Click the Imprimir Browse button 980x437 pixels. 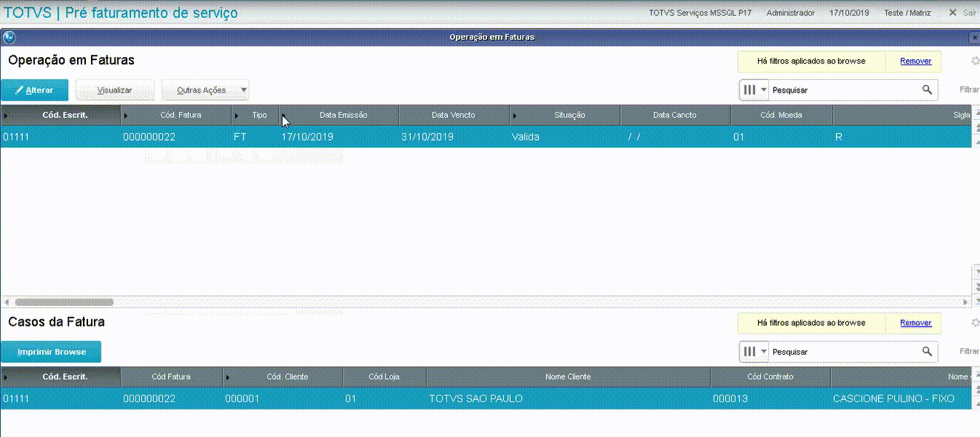click(x=51, y=352)
